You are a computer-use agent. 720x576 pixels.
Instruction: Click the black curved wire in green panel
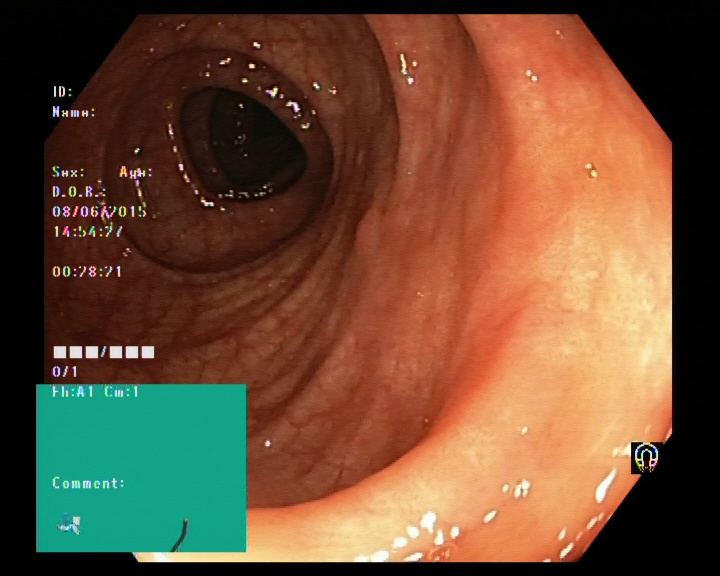(x=180, y=535)
